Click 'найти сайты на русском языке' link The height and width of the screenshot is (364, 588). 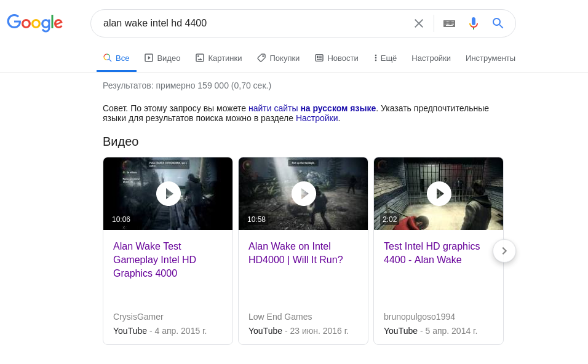click(312, 108)
